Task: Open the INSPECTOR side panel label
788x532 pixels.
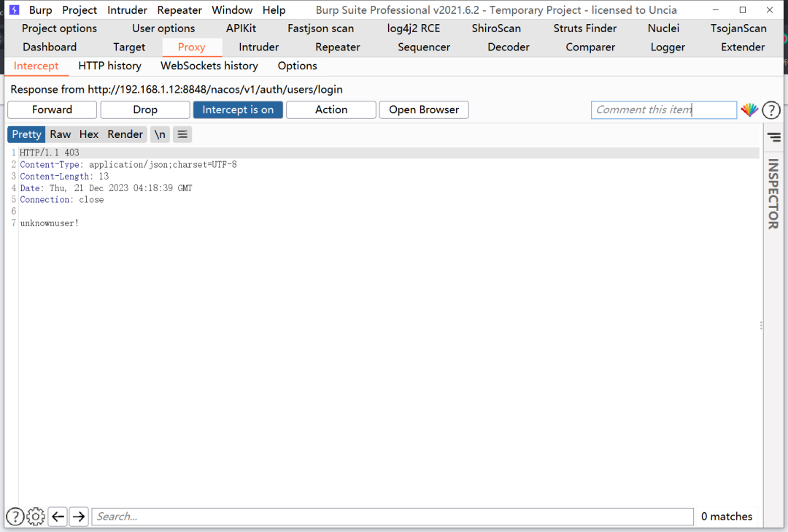Action: click(773, 193)
